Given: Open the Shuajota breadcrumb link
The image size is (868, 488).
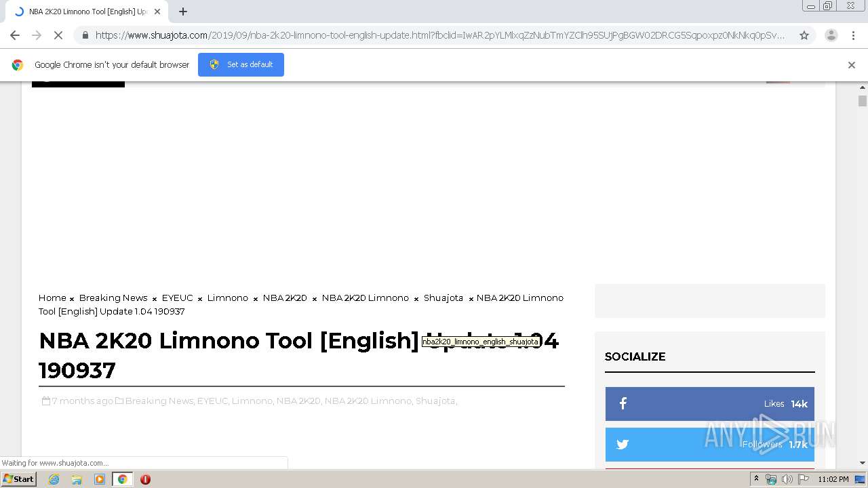Looking at the screenshot, I should [443, 298].
